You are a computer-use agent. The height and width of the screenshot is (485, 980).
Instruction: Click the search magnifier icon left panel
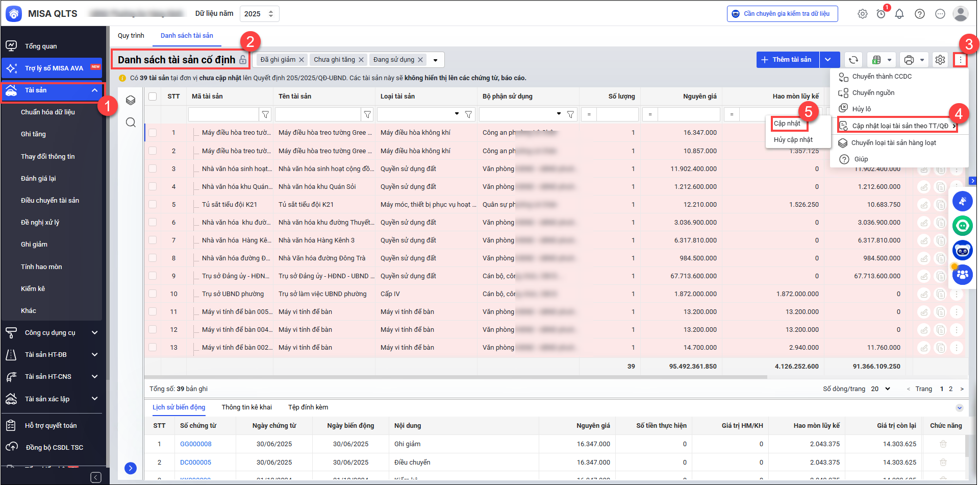click(131, 123)
